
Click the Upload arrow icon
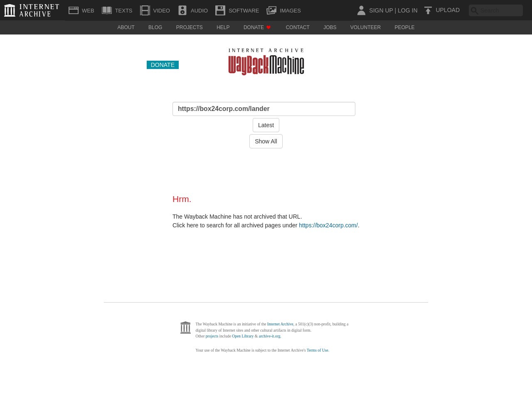[428, 10]
